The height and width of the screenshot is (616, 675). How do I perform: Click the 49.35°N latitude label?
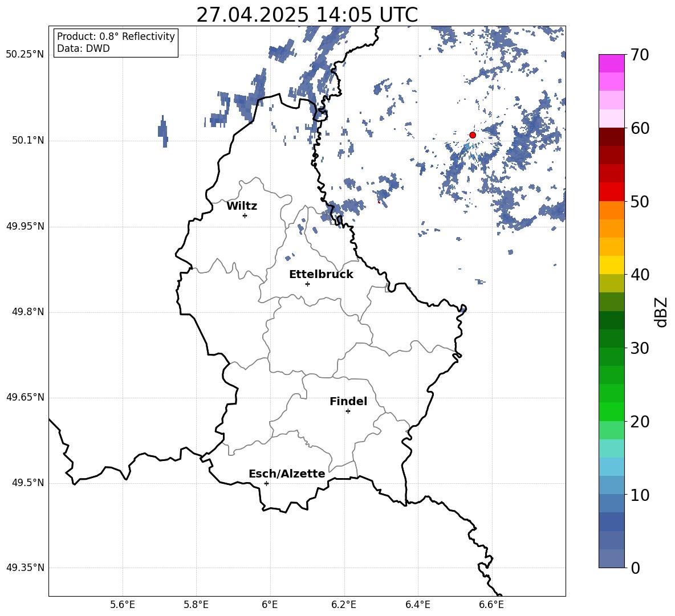[25, 568]
